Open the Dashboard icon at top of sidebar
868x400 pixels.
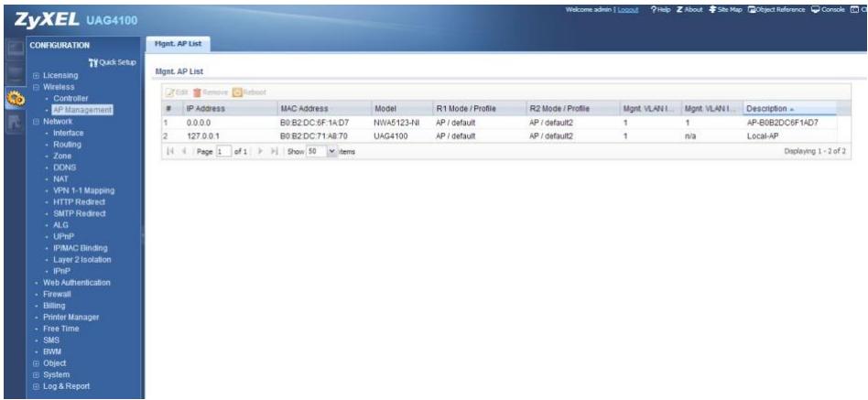click(x=15, y=49)
